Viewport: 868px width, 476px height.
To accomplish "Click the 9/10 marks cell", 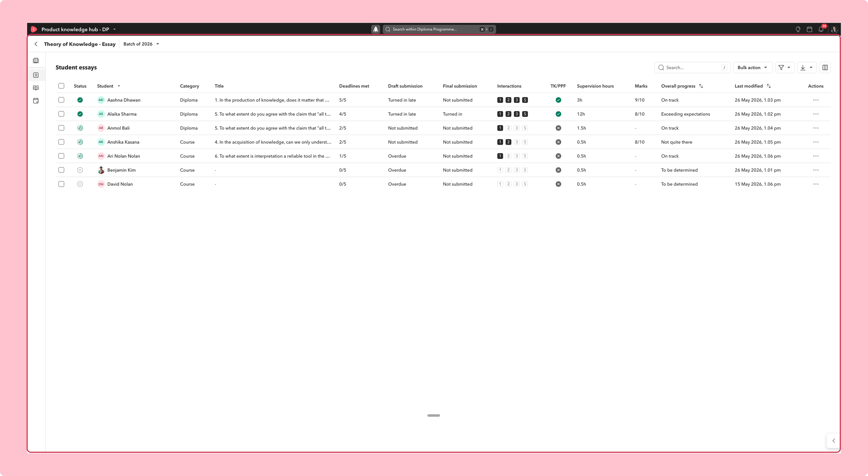I will 640,100.
